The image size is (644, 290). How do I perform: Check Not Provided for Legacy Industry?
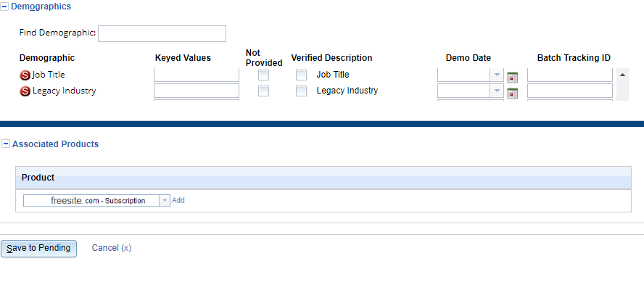coord(264,91)
